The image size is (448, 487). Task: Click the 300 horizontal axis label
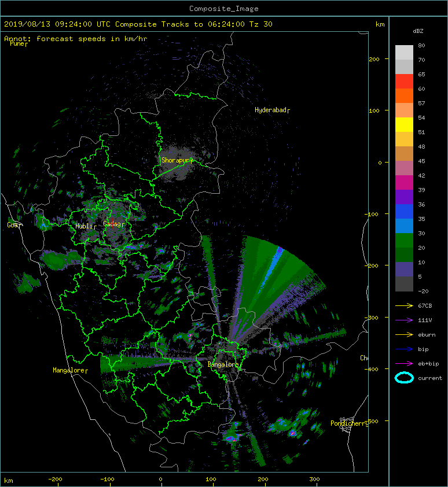tap(315, 479)
